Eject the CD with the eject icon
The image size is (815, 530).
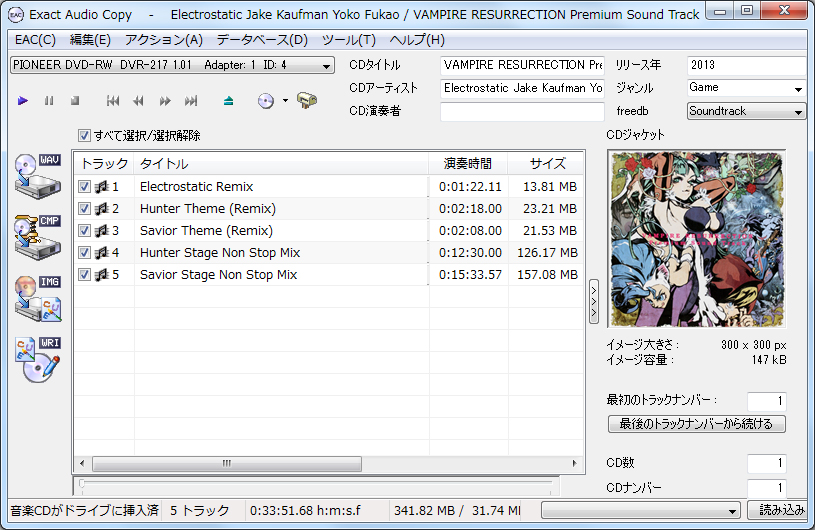click(228, 101)
